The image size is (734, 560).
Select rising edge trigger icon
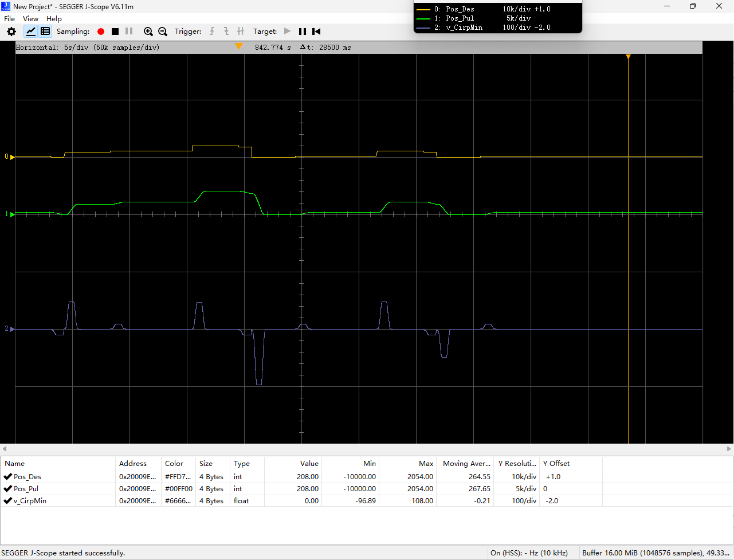212,32
